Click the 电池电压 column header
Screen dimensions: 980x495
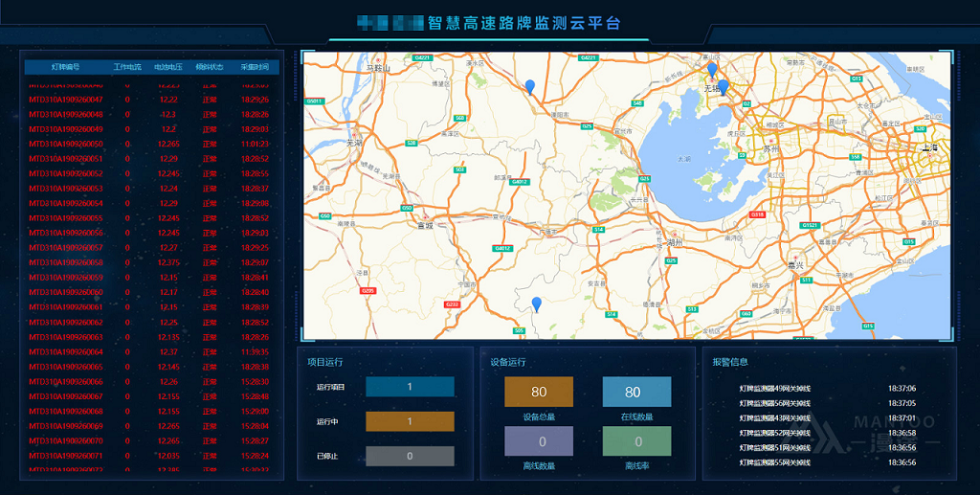[x=167, y=67]
